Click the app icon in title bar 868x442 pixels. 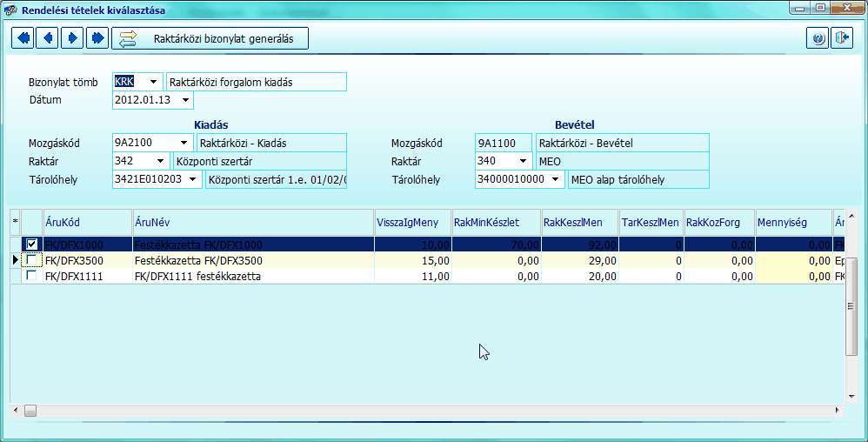10,10
